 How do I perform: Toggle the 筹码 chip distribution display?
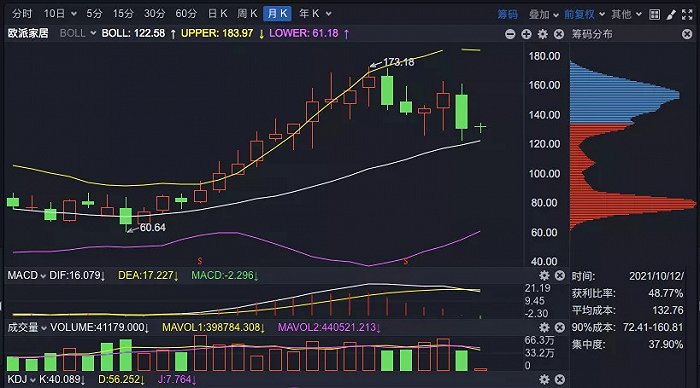click(x=508, y=15)
